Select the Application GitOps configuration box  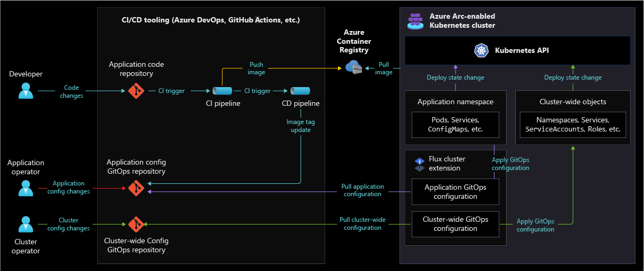pyautogui.click(x=455, y=192)
